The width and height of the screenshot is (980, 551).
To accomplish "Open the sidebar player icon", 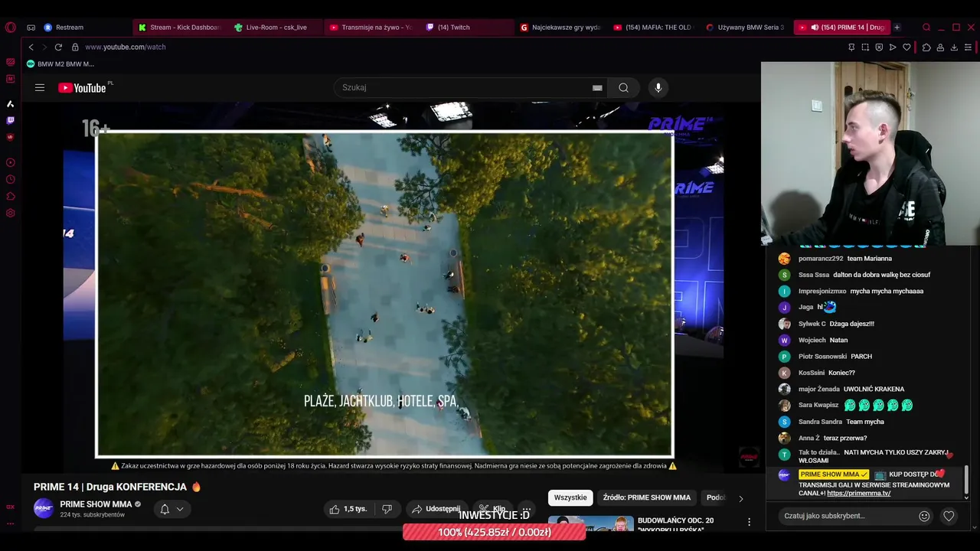I will pos(10,162).
